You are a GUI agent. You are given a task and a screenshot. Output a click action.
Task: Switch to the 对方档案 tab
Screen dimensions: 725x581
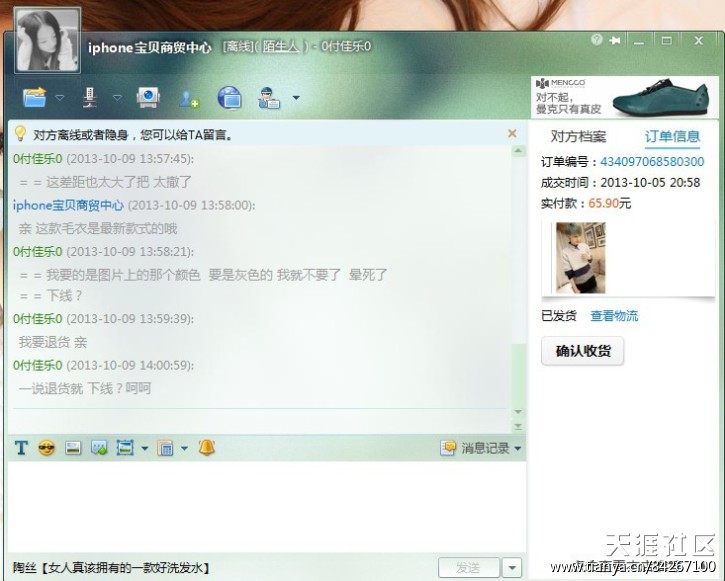click(x=578, y=137)
